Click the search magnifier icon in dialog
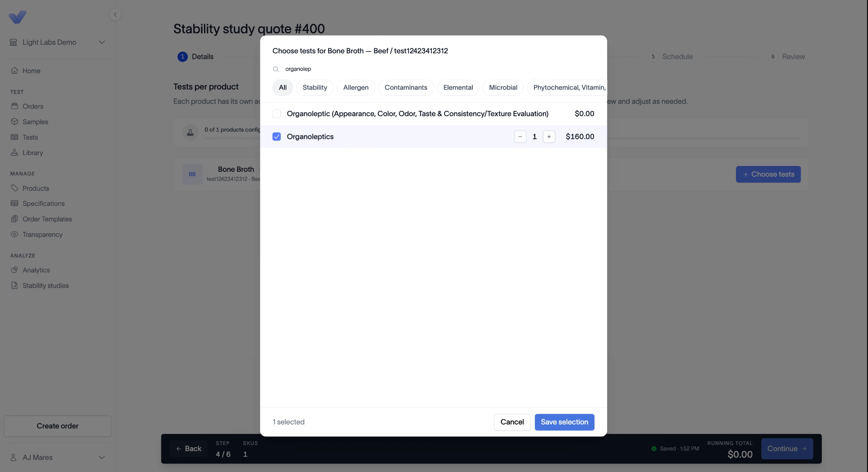Image resolution: width=868 pixels, height=472 pixels. tap(276, 69)
